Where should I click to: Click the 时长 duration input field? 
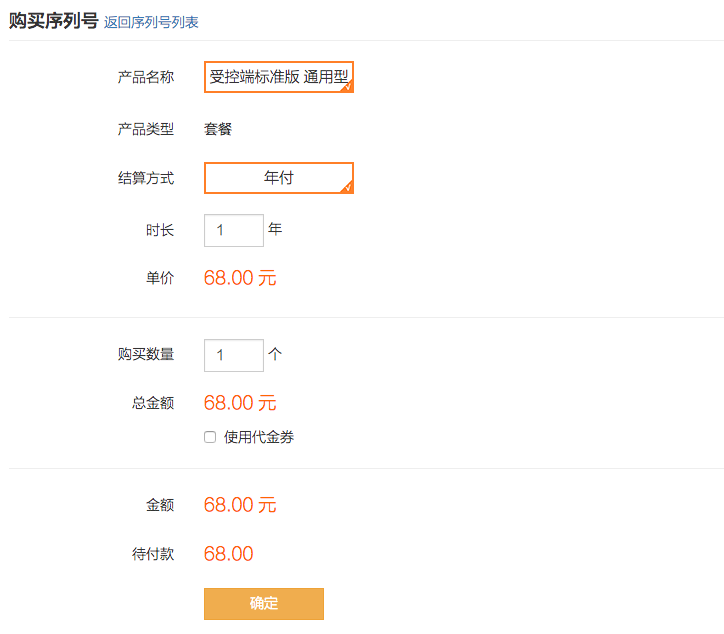pos(234,230)
